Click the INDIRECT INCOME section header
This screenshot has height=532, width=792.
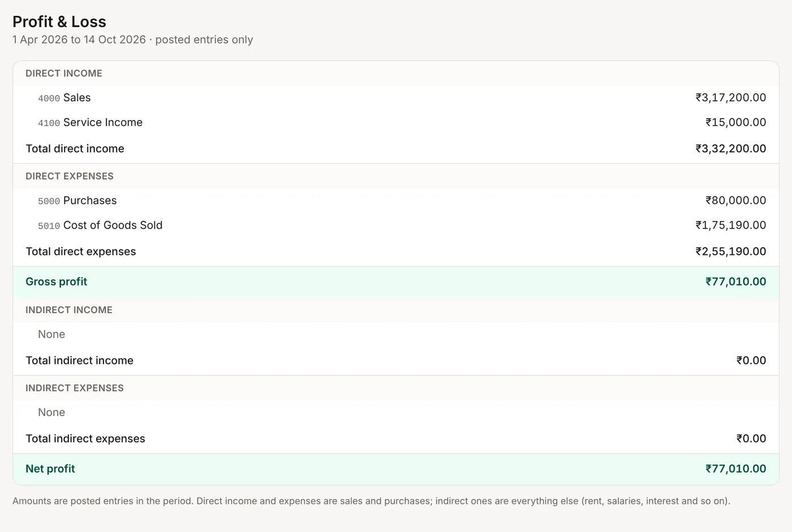tap(69, 310)
